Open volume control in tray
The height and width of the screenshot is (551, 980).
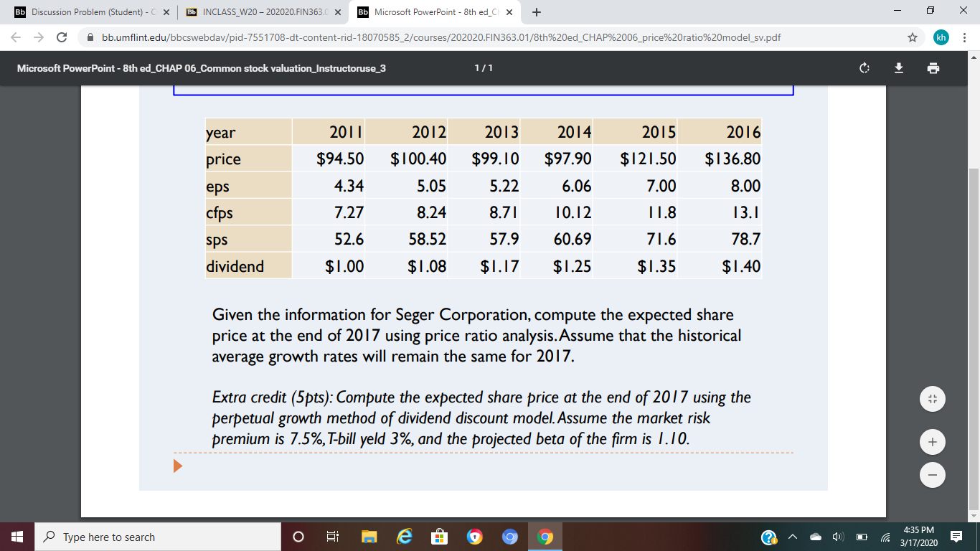(x=839, y=537)
